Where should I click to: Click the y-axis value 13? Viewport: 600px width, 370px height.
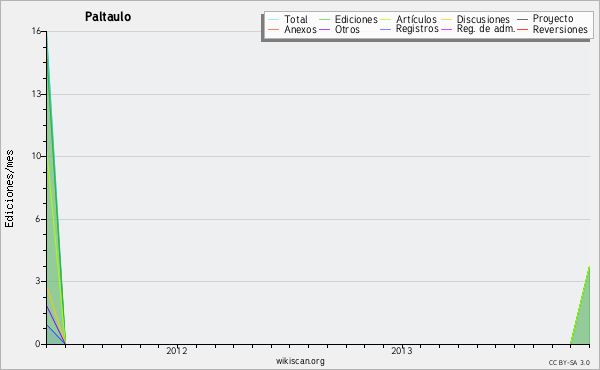[x=36, y=94]
